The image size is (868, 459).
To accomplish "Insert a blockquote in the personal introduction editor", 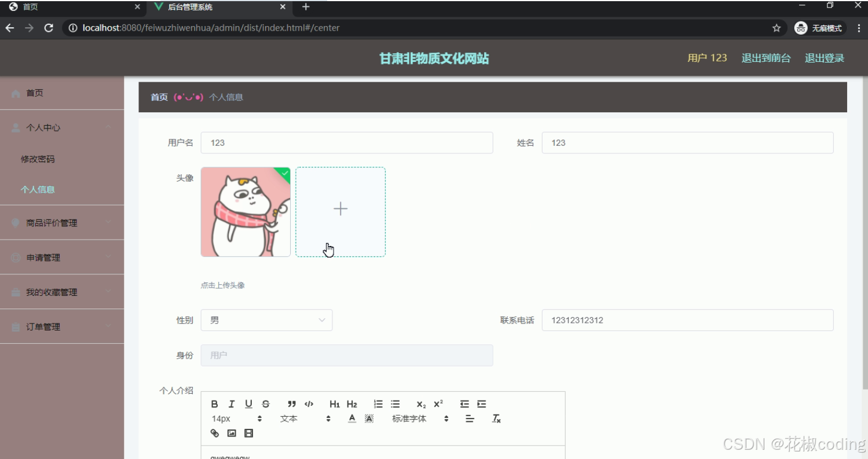I will tap(291, 403).
